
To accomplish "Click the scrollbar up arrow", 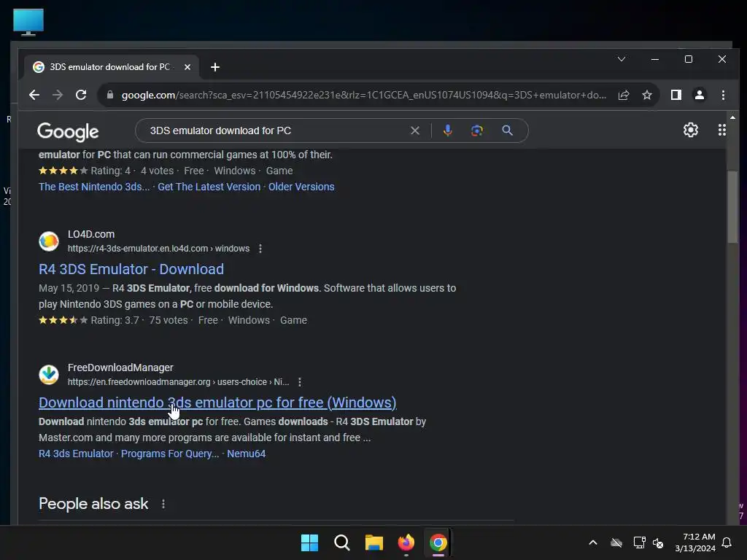I will click(x=732, y=117).
